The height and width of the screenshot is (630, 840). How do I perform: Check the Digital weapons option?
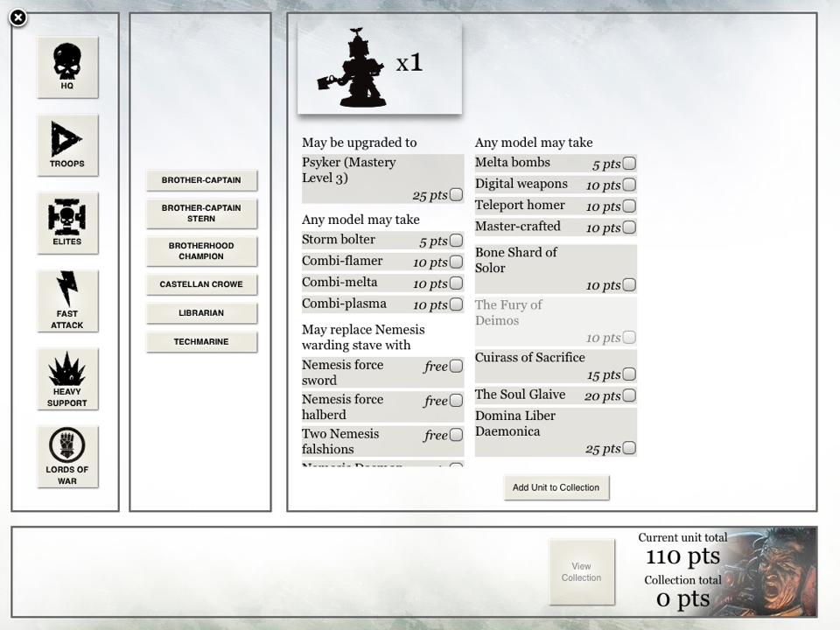[629, 185]
